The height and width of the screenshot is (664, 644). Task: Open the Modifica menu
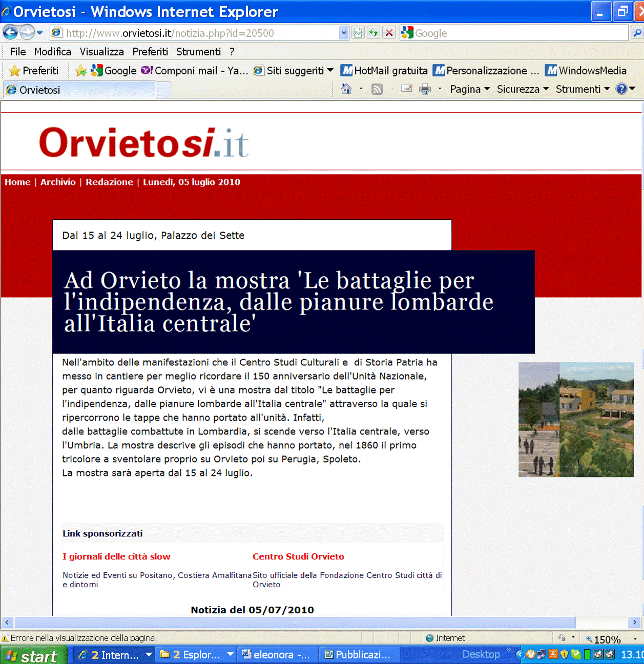(53, 52)
